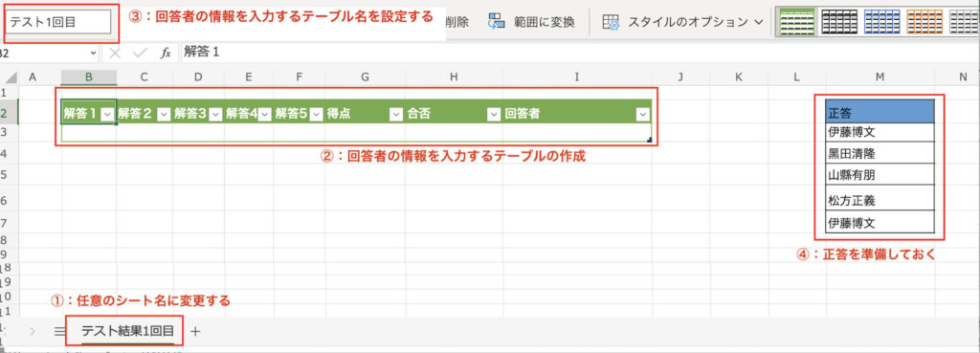980x353 pixels.
Task: Select the gray table style swatch
Action: [965, 22]
